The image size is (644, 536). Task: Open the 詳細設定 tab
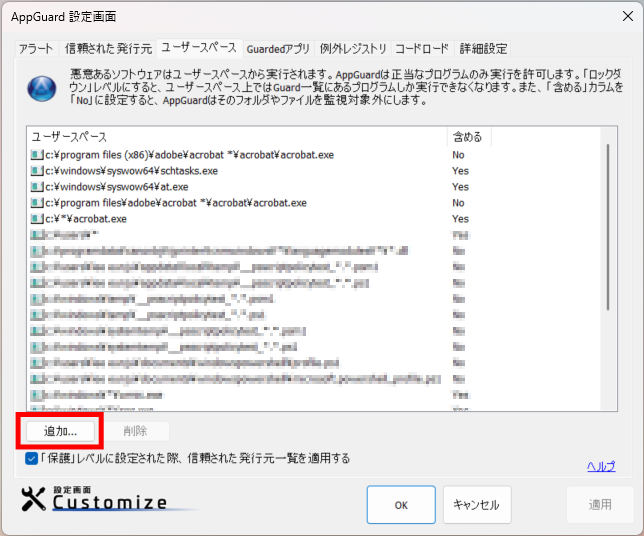483,48
